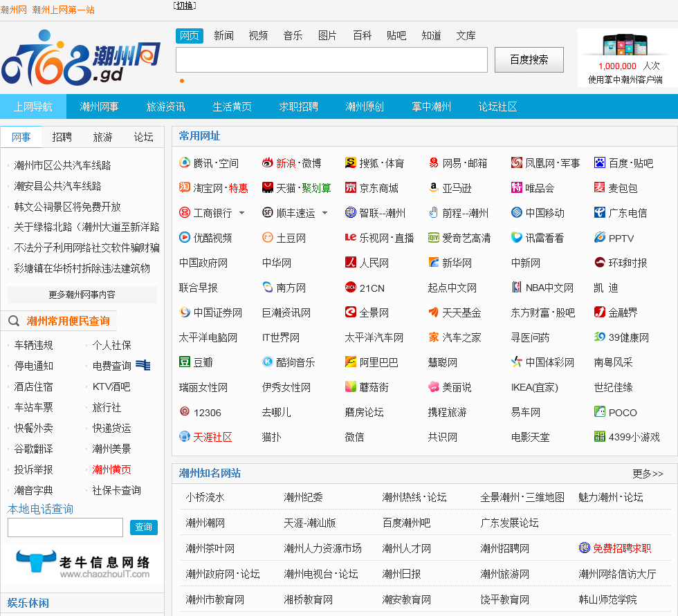Open the 环球时报 link
This screenshot has height=616, width=678.
click(x=628, y=263)
